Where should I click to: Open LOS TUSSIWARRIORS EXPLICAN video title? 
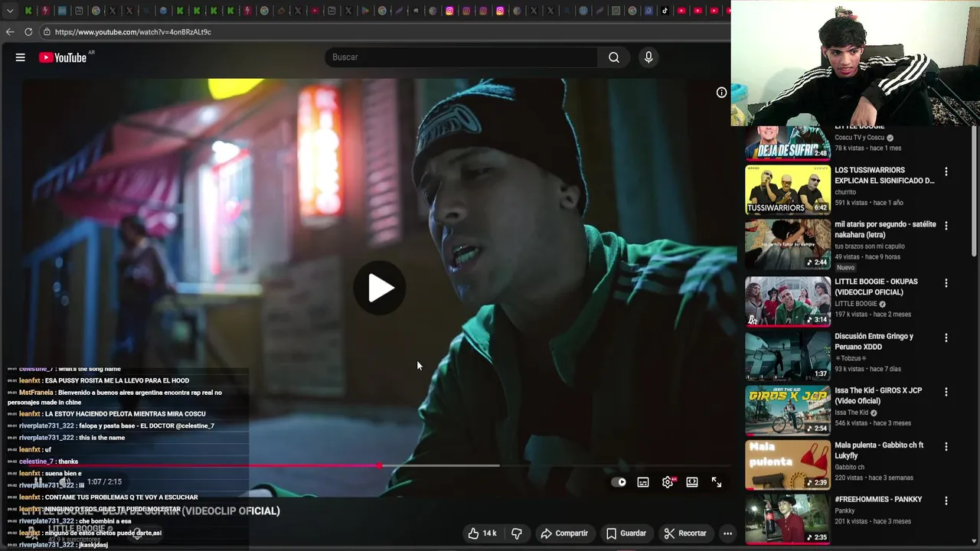pos(884,175)
